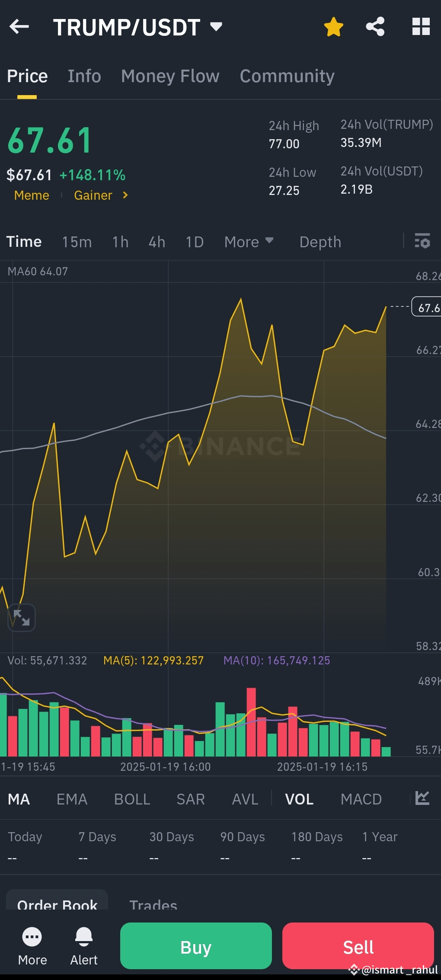Tap the 180 Days performance label
Viewport: 441px width, 980px height.
point(317,837)
